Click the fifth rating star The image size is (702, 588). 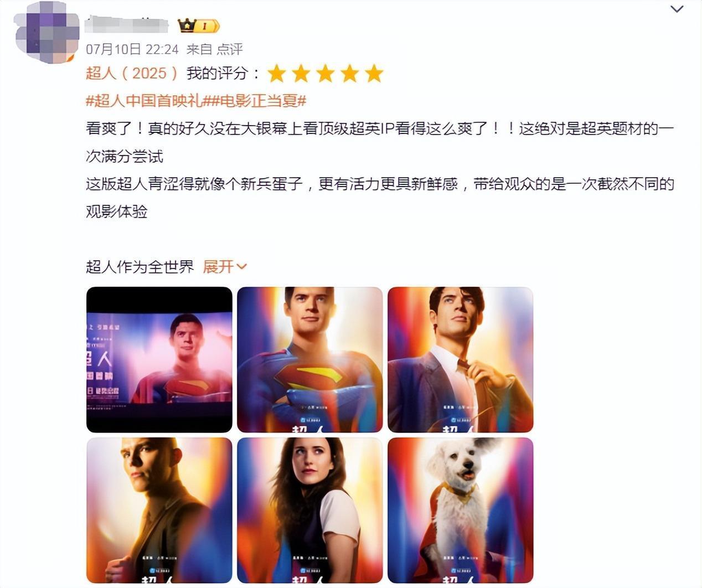[x=374, y=73]
